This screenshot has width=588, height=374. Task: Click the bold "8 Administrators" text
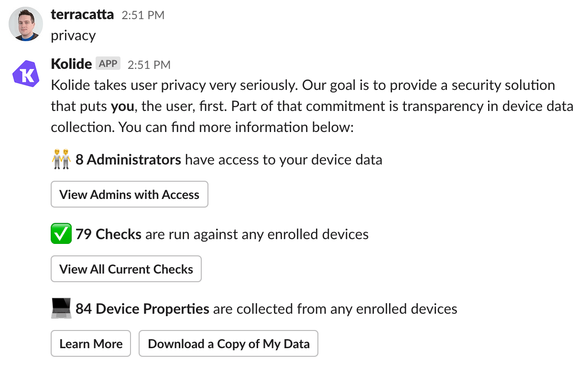coord(128,160)
